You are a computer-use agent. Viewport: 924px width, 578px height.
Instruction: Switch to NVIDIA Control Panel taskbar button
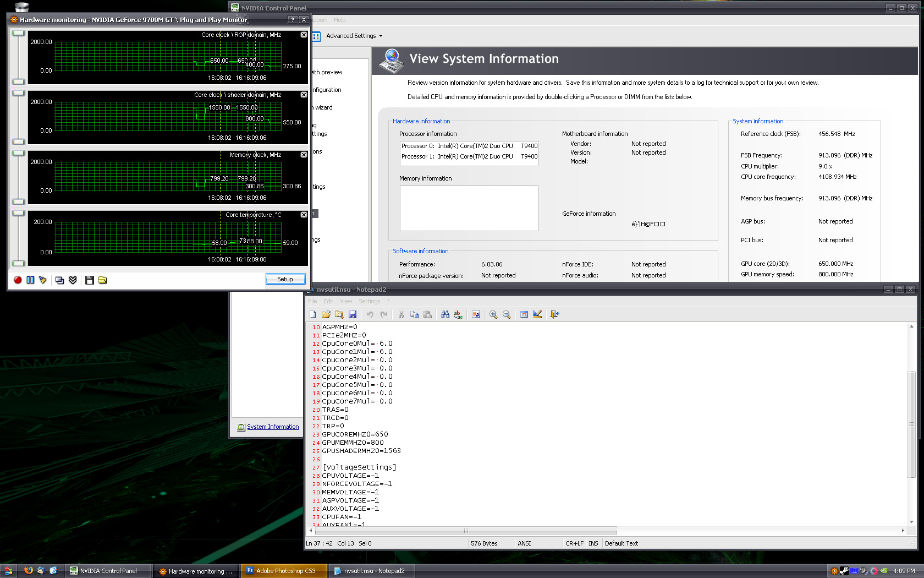pos(108,571)
